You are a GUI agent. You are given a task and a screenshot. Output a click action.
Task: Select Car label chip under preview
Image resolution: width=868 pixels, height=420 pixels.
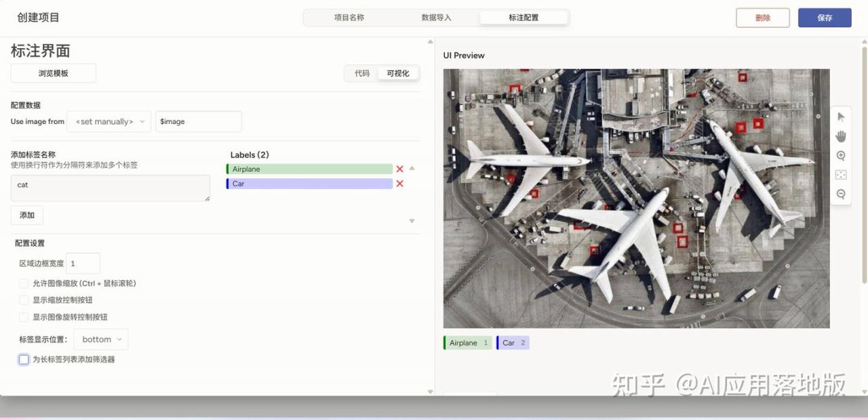(x=513, y=343)
